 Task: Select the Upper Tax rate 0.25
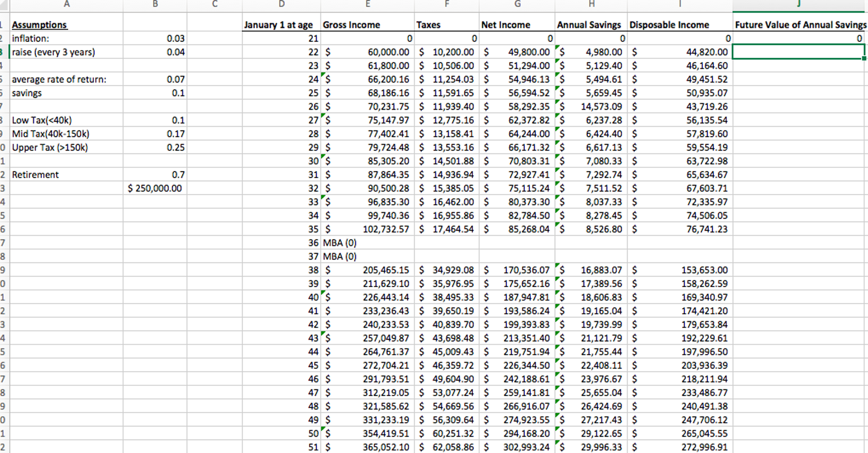point(155,147)
